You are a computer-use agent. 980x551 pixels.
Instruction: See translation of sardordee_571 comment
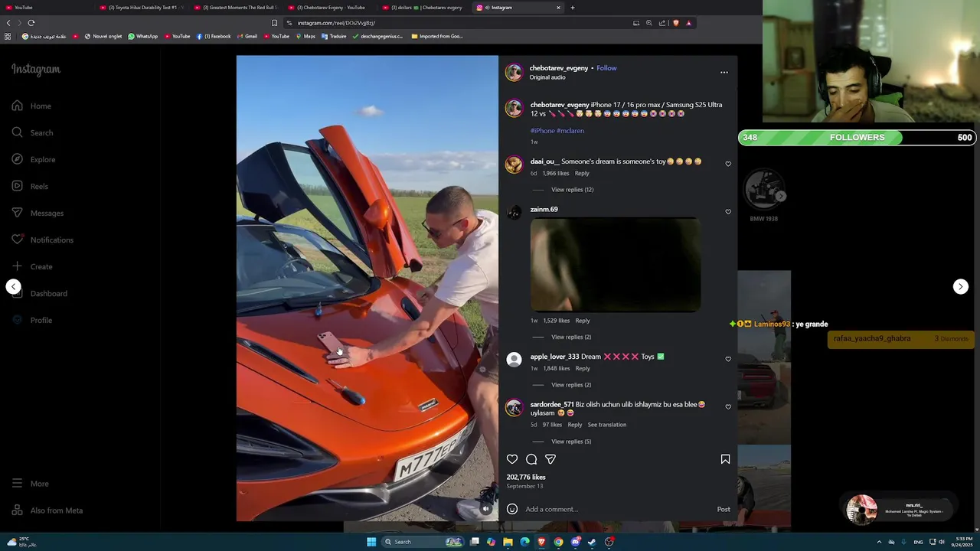[607, 425]
